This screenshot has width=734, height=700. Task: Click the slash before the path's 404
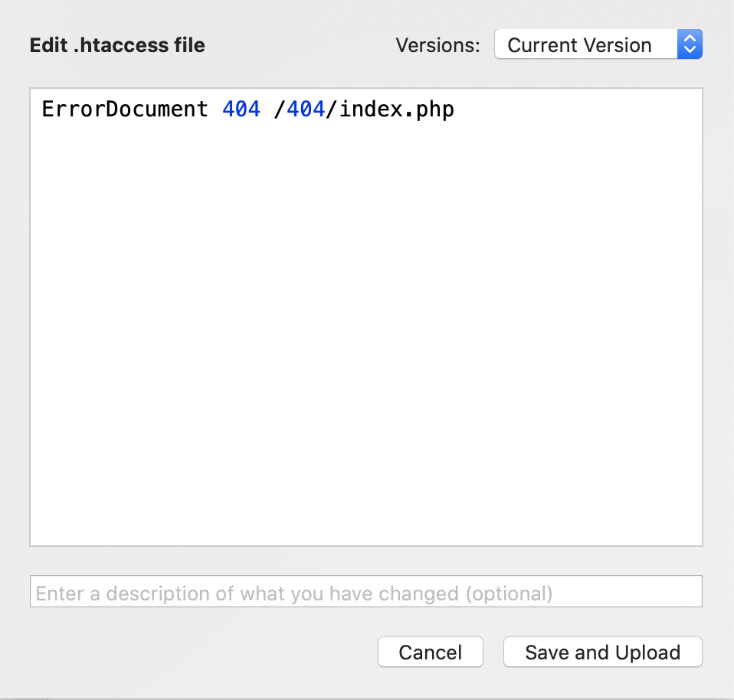click(x=279, y=110)
